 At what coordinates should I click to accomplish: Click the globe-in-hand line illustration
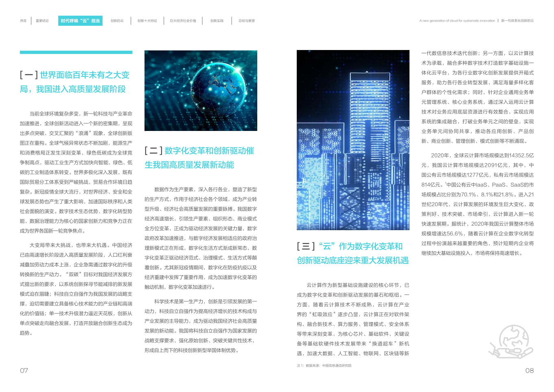point(512,342)
